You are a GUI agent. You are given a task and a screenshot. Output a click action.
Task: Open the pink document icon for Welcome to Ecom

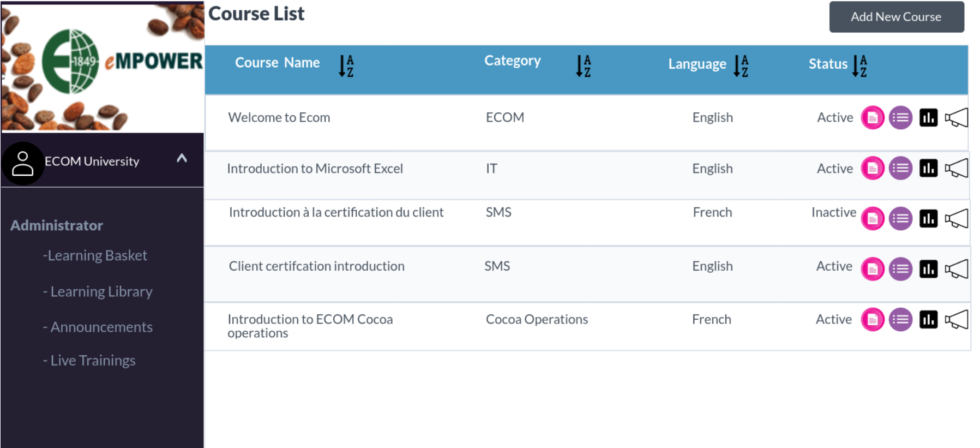click(x=872, y=118)
